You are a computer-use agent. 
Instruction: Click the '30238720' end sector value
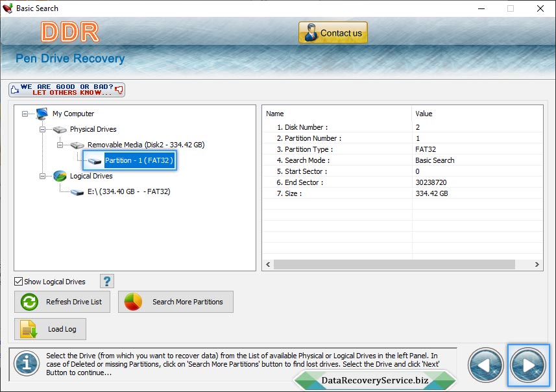(431, 182)
